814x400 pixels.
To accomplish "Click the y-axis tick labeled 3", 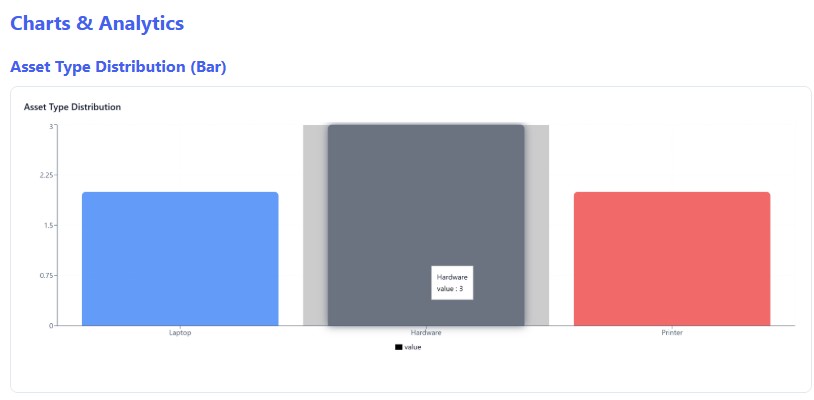I will click(x=51, y=126).
